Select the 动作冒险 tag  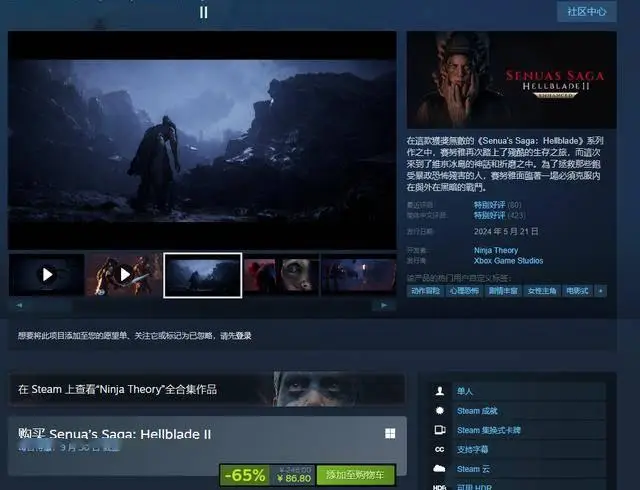[x=425, y=291]
